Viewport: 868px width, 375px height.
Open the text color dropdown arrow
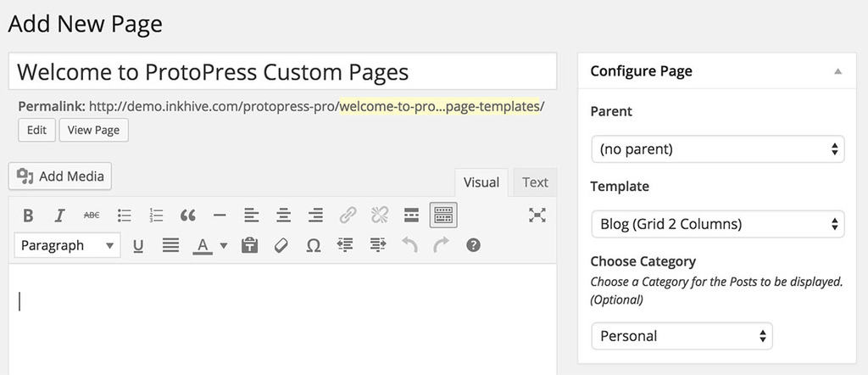224,245
